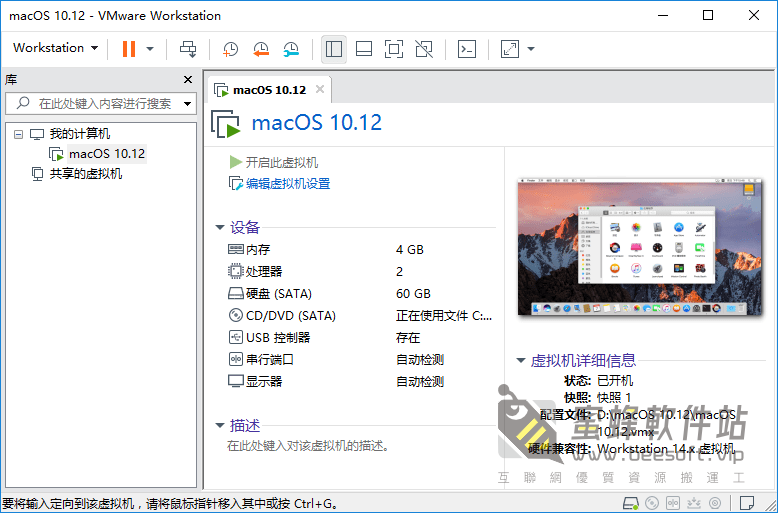Click the CPU icon beside 处理器
778x513 pixels.
tap(235, 271)
